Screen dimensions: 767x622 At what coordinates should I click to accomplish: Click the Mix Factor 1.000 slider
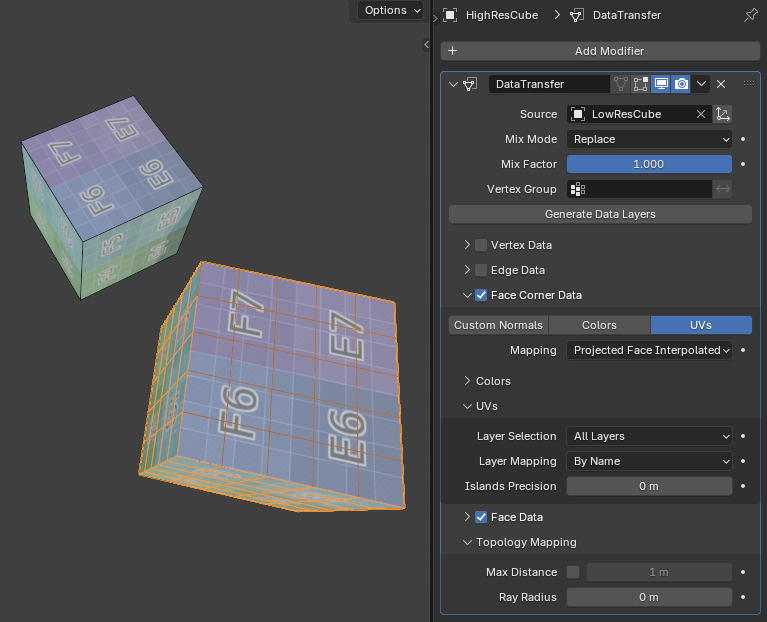pyautogui.click(x=649, y=164)
